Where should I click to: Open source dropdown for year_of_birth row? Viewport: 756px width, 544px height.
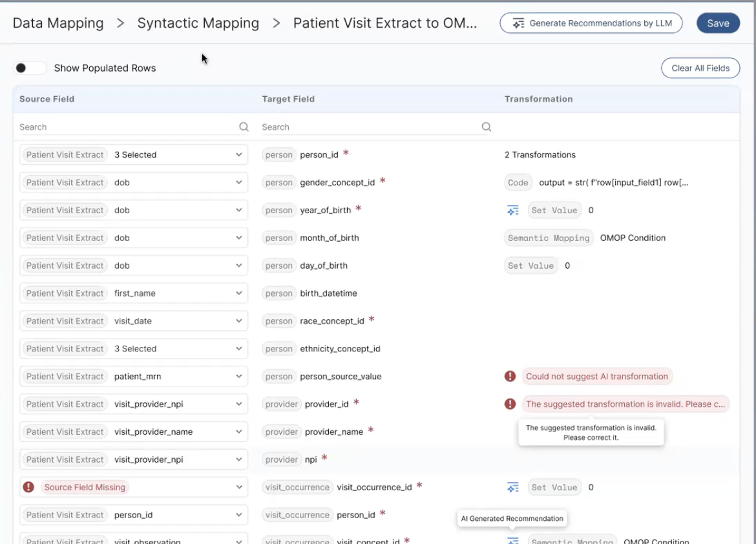click(x=134, y=210)
